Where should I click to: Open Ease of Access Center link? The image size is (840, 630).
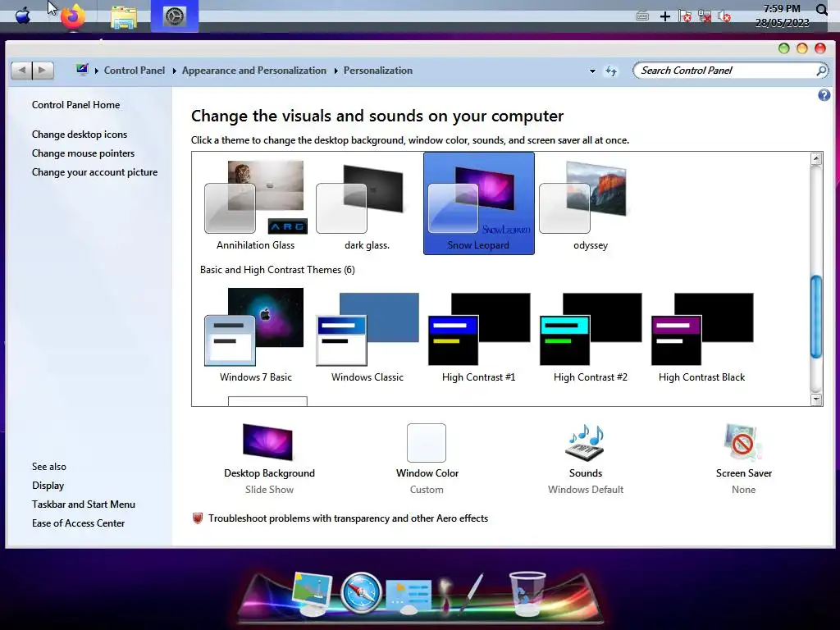click(78, 523)
